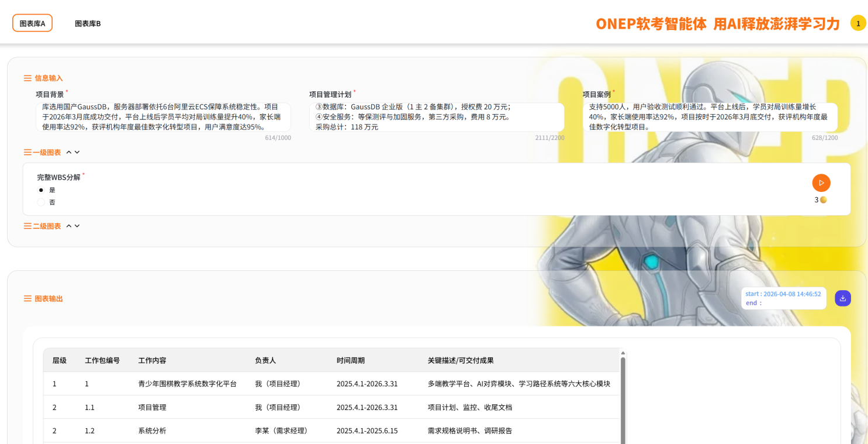Click the orange play button for WBS generation
This screenshot has width=868, height=444.
(x=821, y=183)
